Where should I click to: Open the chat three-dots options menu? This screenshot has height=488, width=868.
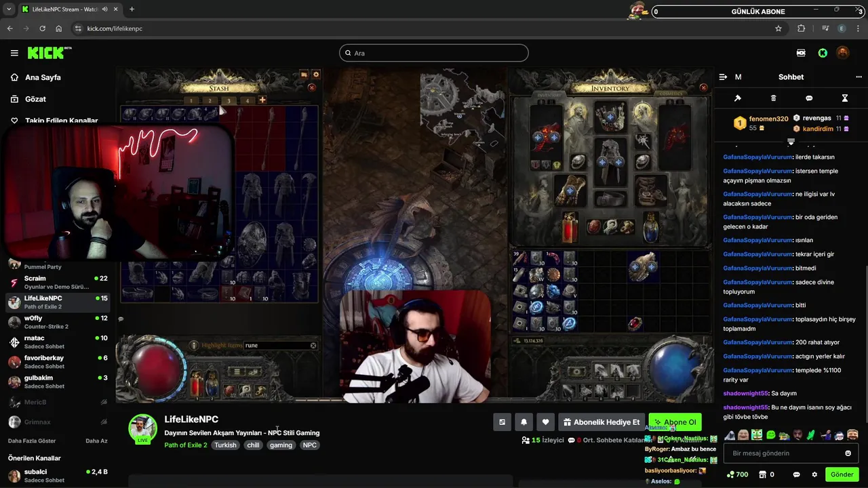859,77
